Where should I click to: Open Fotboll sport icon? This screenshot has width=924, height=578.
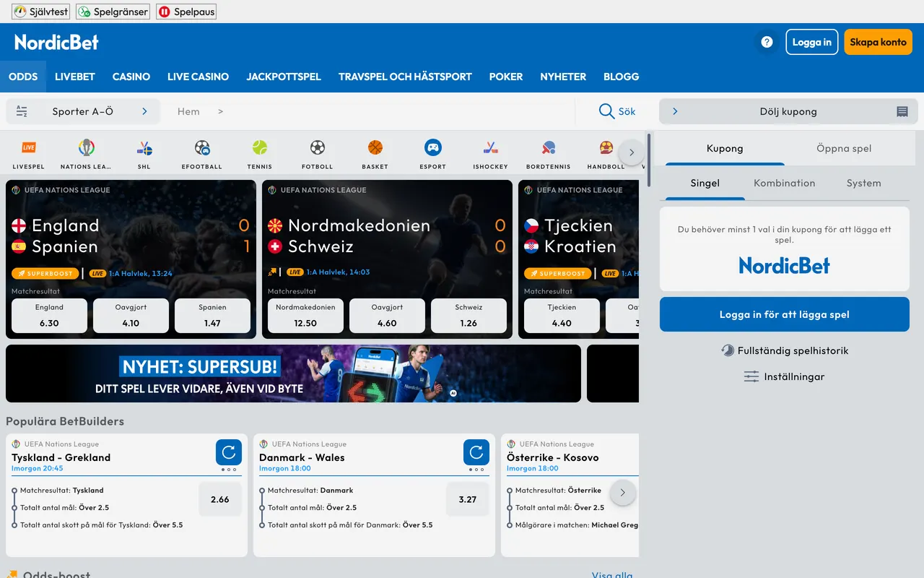(x=318, y=155)
